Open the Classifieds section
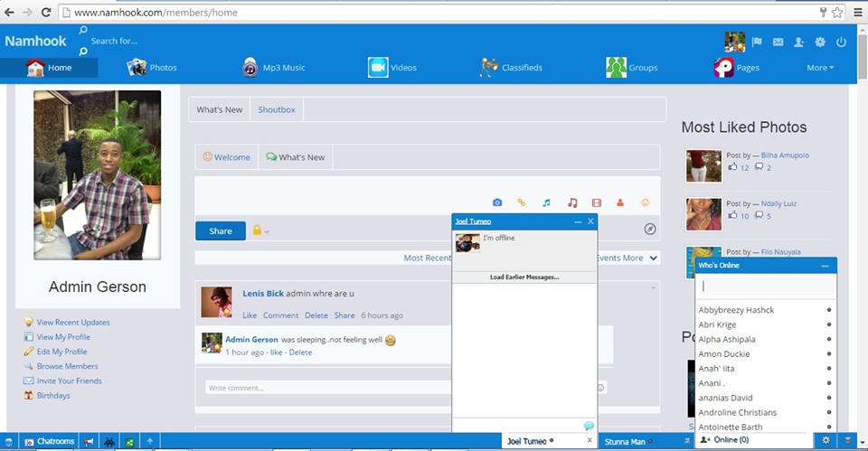868x451 pixels. (511, 68)
